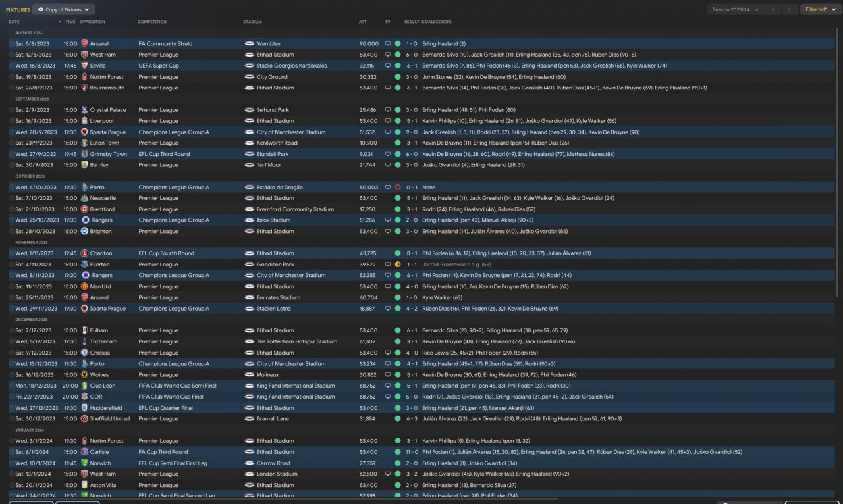The width and height of the screenshot is (843, 504).
Task: Click the Huddersfield club badge
Action: pyautogui.click(x=84, y=408)
